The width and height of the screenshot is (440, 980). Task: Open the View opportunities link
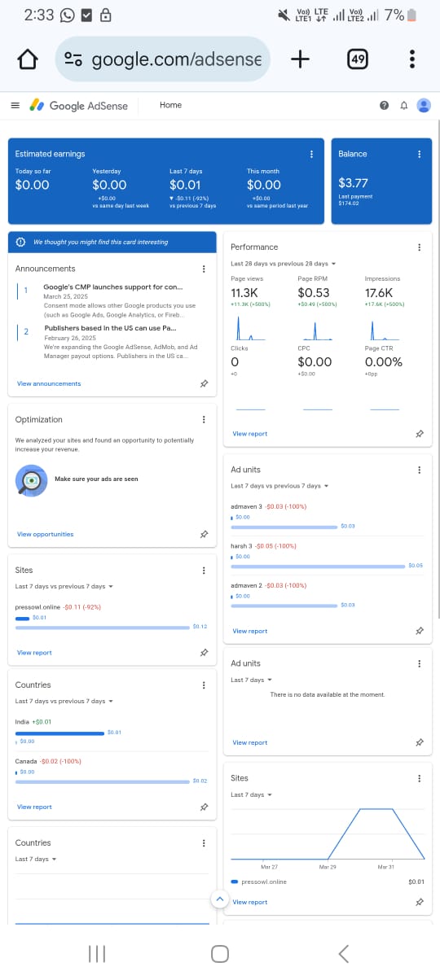[x=45, y=534]
